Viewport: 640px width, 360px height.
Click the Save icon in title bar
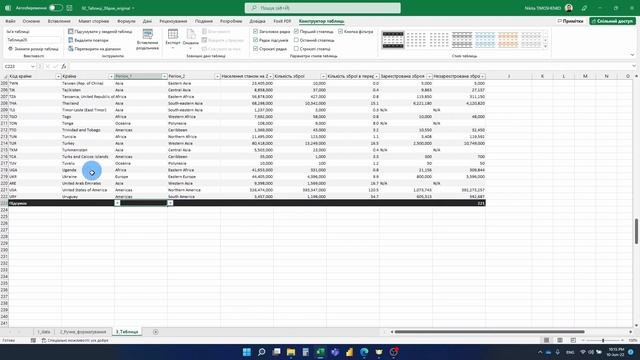(x=69, y=8)
